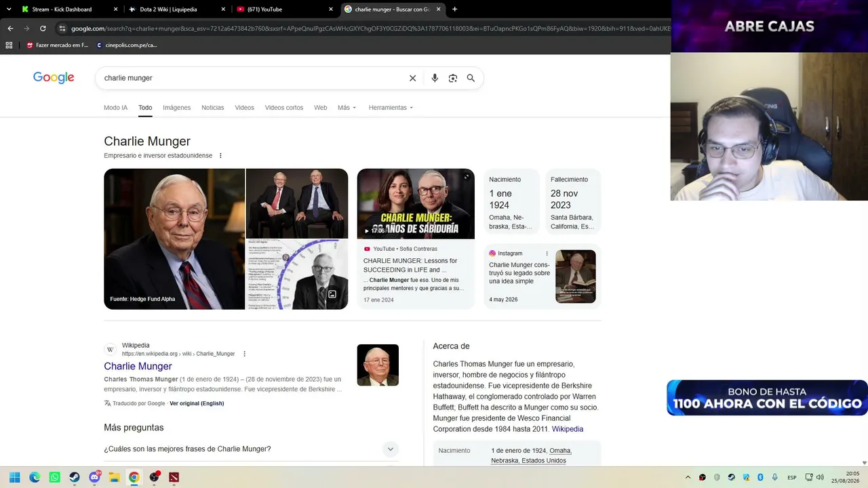Open the tab search arrow beside the Kick tab
The image size is (868, 488).
tap(9, 9)
